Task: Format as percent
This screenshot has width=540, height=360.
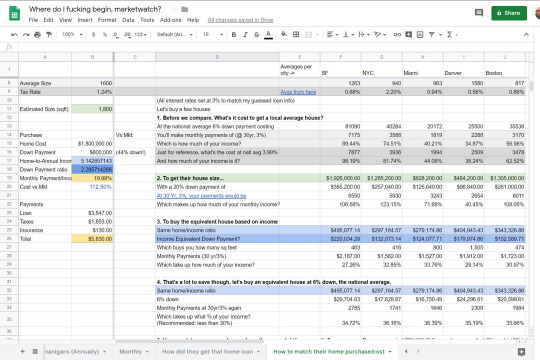Action: click(105, 34)
